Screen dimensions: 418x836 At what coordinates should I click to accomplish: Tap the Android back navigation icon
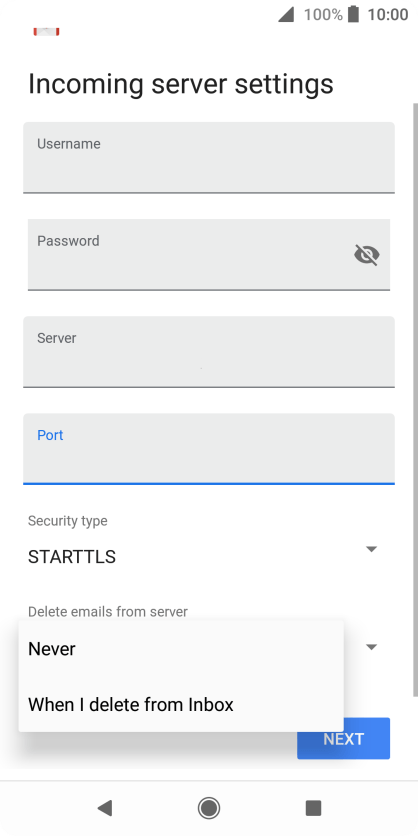coord(104,808)
